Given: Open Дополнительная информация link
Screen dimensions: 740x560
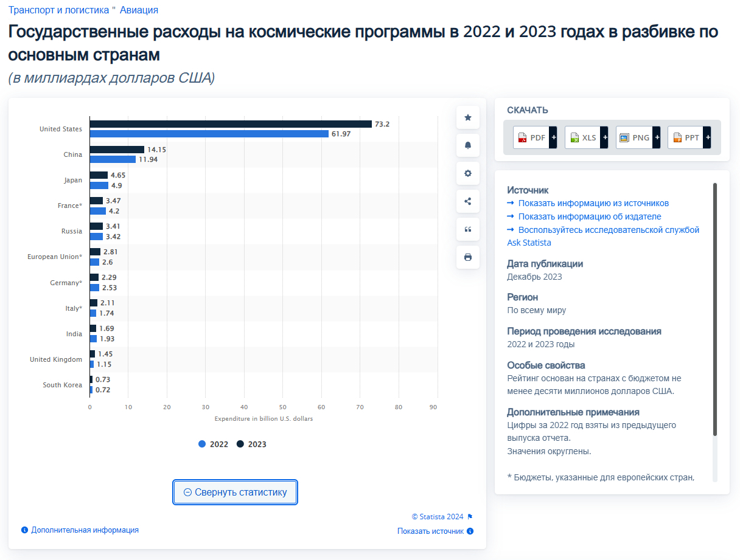Looking at the screenshot, I should 85,530.
